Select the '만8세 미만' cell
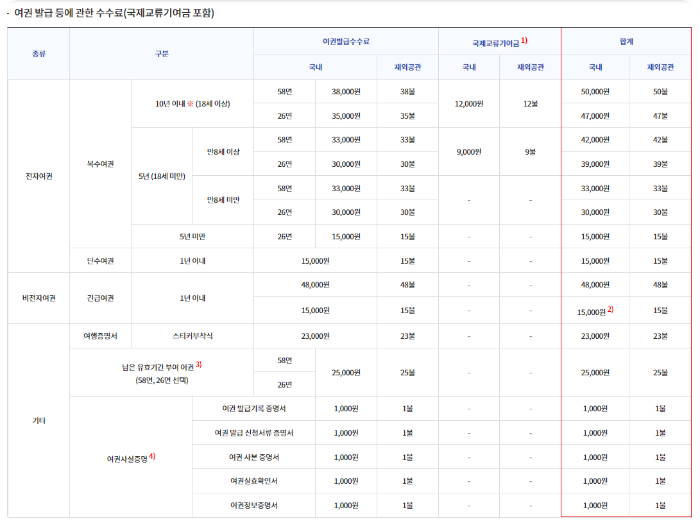This screenshot has height=520, width=700. [223, 200]
